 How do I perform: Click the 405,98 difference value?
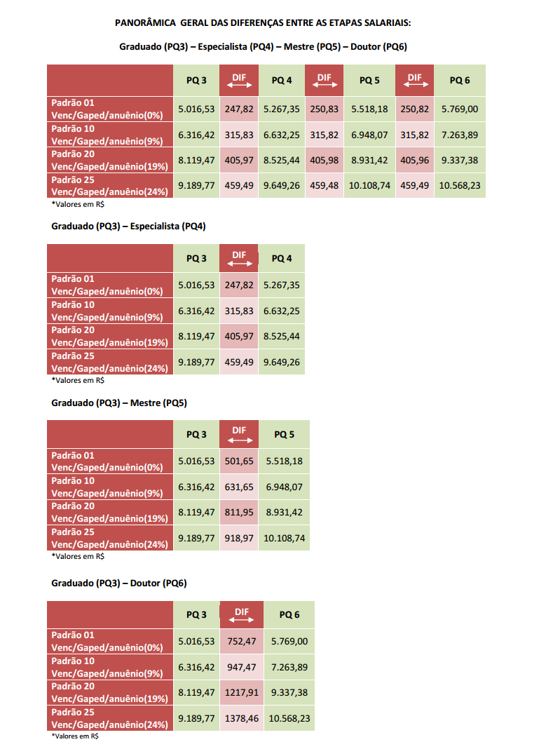324,161
